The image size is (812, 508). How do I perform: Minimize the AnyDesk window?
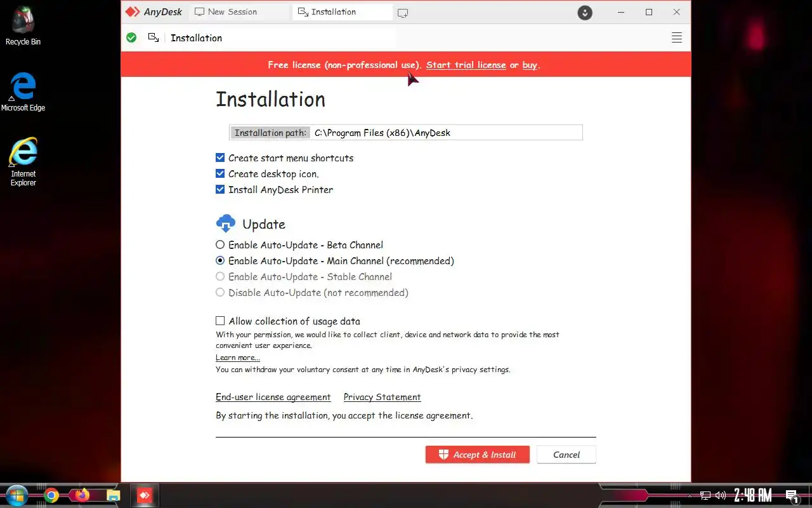[x=620, y=12]
